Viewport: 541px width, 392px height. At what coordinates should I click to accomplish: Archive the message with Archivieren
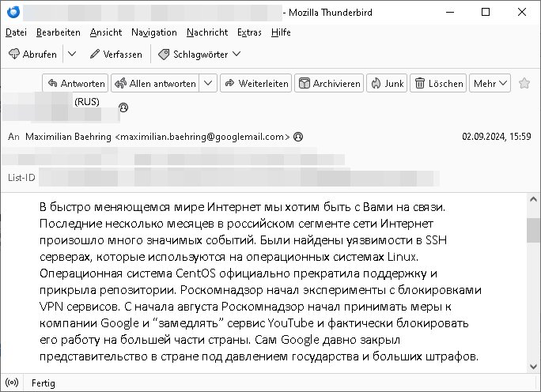[329, 83]
